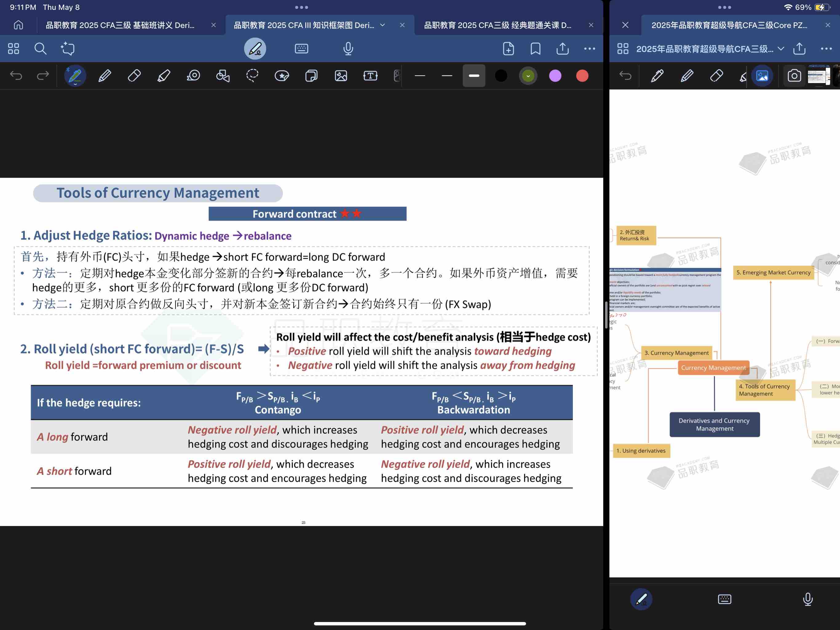Image resolution: width=840 pixels, height=630 pixels.
Task: Switch to the 经典题通关课 tab
Action: 497,25
